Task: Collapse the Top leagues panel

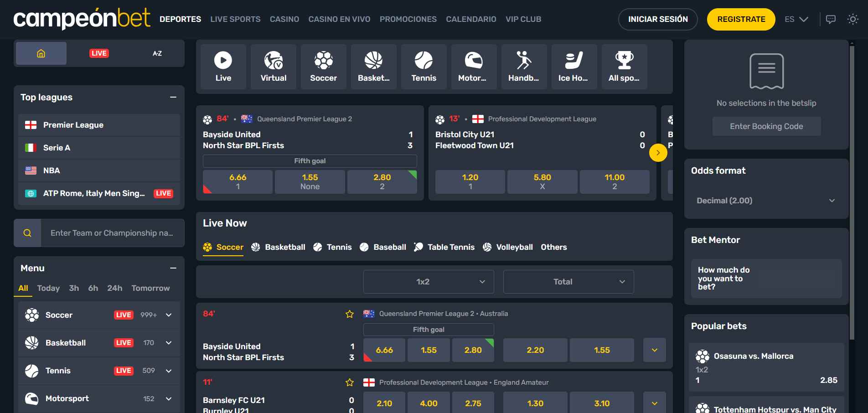Action: point(173,97)
